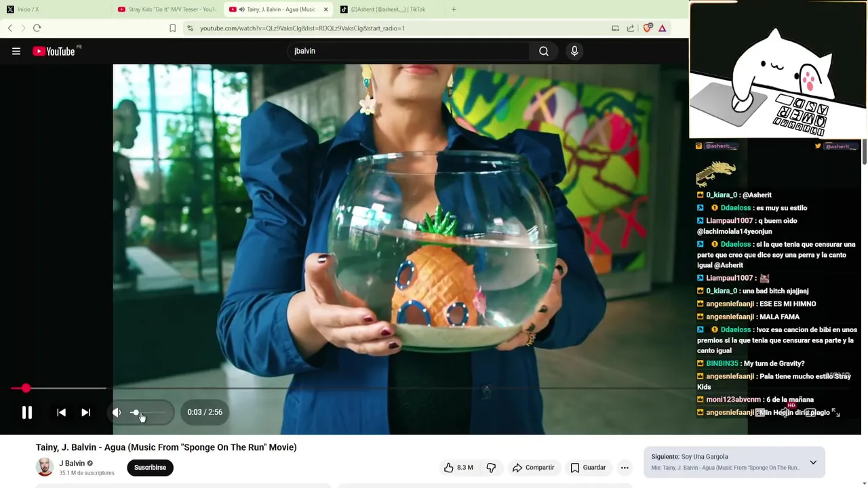Switch to Stray Kids Do It teaser tab
Image resolution: width=868 pixels, height=488 pixels.
[166, 9]
